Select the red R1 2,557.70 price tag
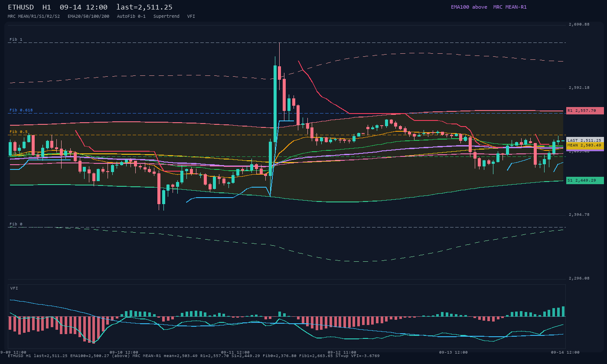 coord(585,110)
